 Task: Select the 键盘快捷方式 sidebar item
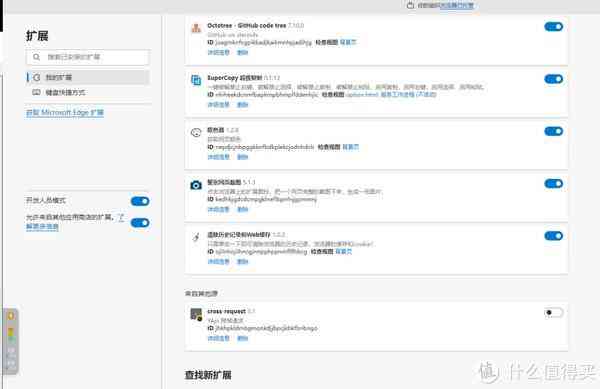point(88,92)
